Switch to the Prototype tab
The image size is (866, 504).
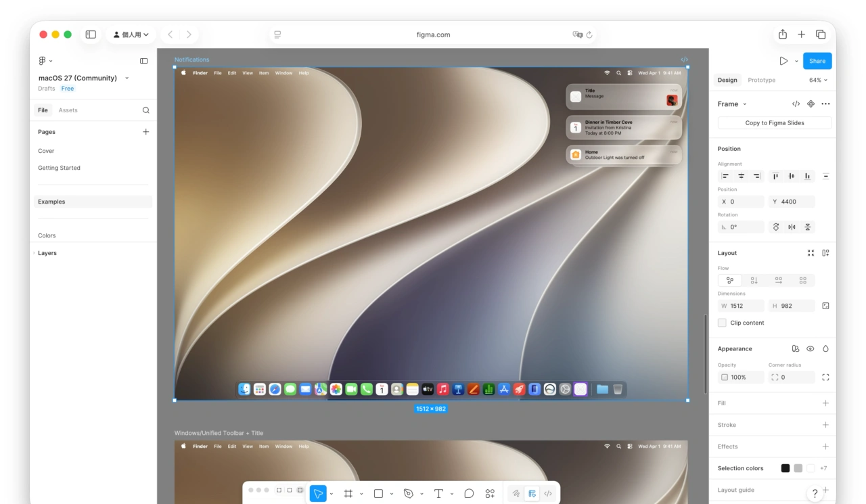point(762,80)
